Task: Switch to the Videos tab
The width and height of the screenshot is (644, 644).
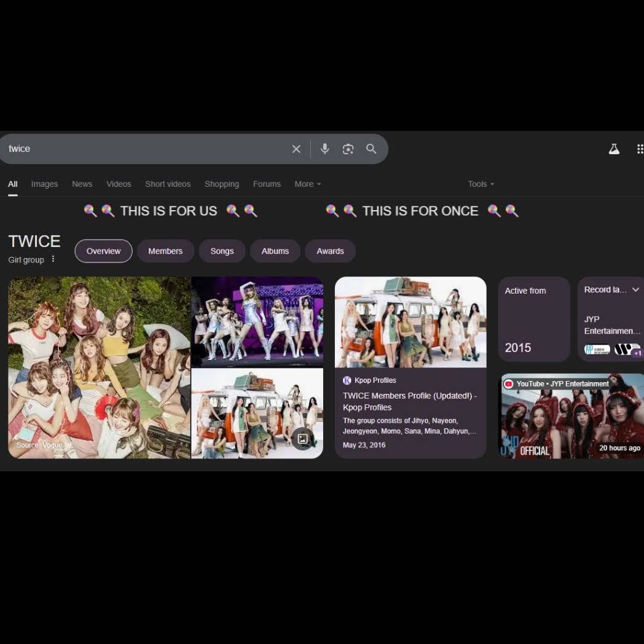Action: (119, 184)
